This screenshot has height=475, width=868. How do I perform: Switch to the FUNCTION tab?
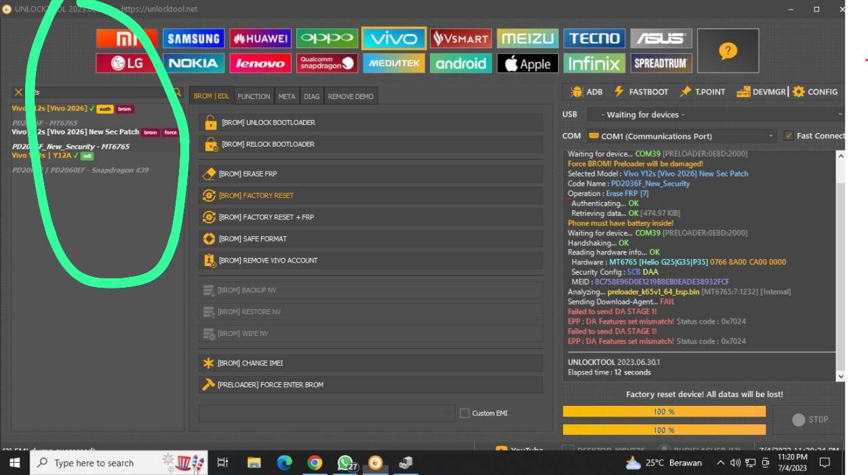[254, 96]
